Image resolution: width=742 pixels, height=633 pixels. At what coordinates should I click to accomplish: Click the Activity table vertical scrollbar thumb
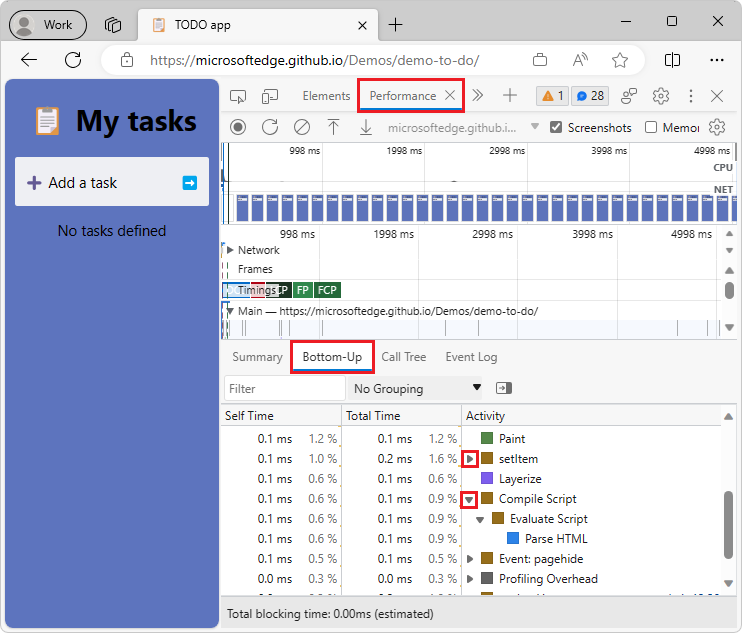coord(729,525)
